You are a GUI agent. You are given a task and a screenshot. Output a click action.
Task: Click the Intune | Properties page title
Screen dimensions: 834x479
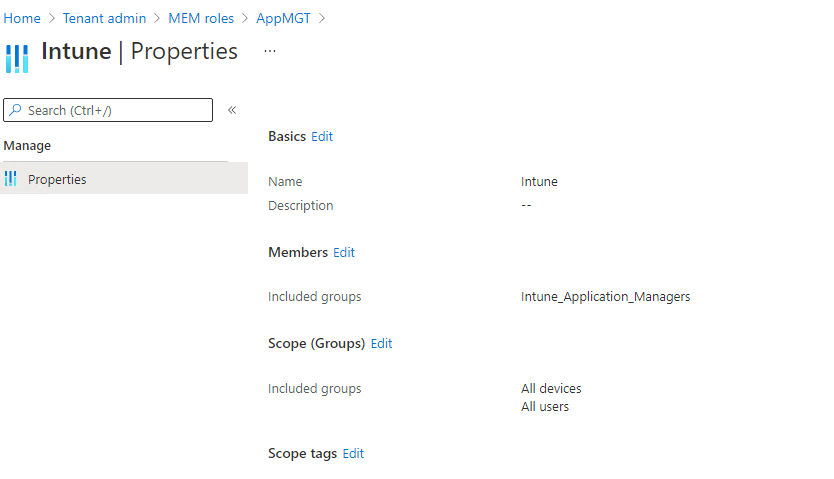click(139, 52)
